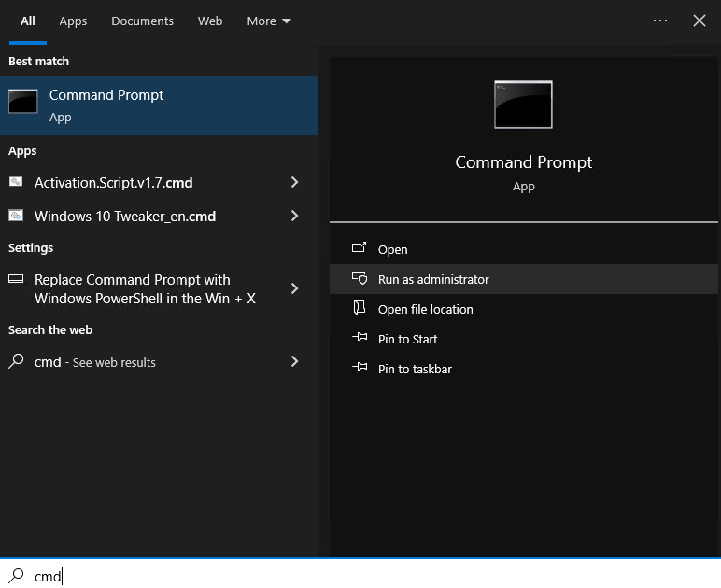Click the search magnifier icon in search box
This screenshot has height=588, width=721.
click(x=17, y=576)
